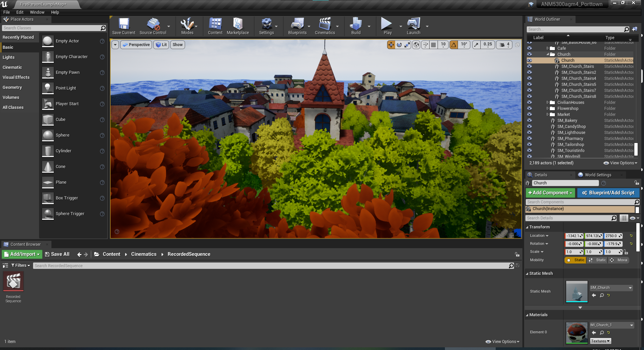Toggle visibility of the Church actor
This screenshot has width=644, height=350.
[529, 60]
